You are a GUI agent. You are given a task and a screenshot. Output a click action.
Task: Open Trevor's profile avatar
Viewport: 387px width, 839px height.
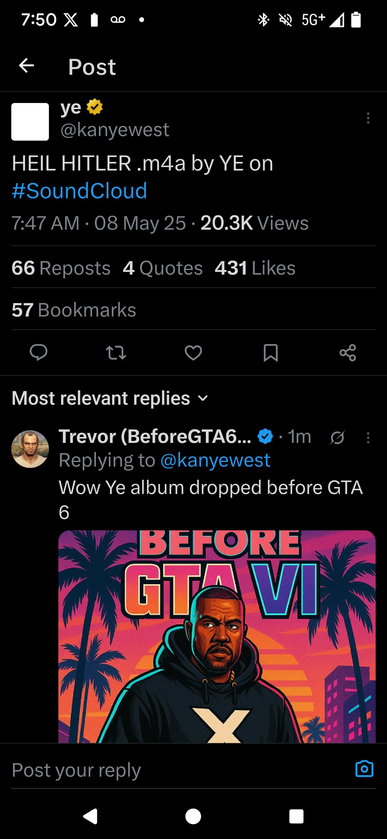click(30, 449)
